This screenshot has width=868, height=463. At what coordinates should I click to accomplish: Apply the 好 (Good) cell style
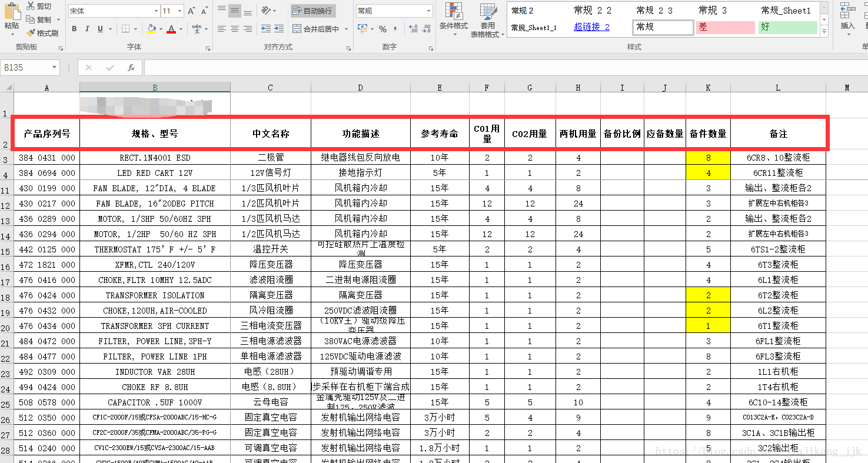pyautogui.click(x=787, y=27)
